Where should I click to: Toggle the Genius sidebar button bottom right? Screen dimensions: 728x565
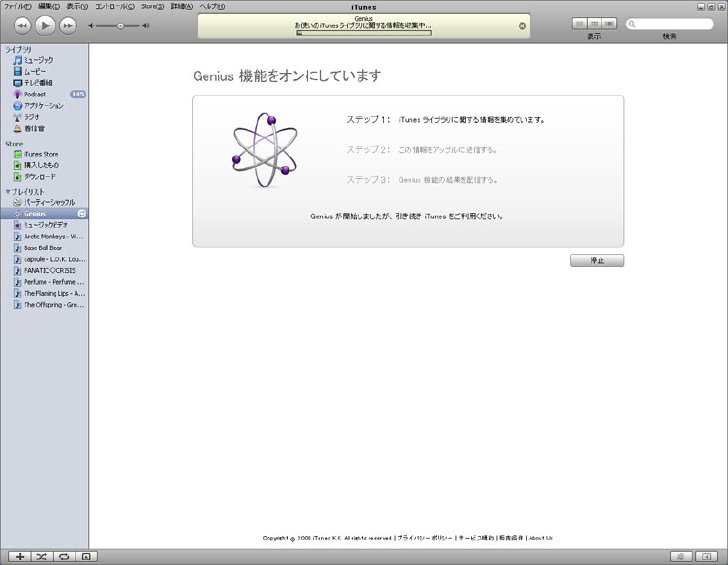[x=706, y=557]
